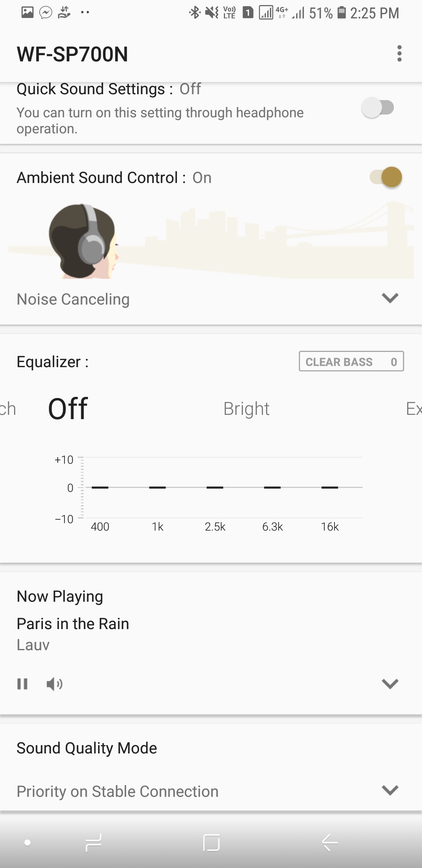This screenshot has width=422, height=868.
Task: Open the three-dot overflow menu
Action: [399, 54]
